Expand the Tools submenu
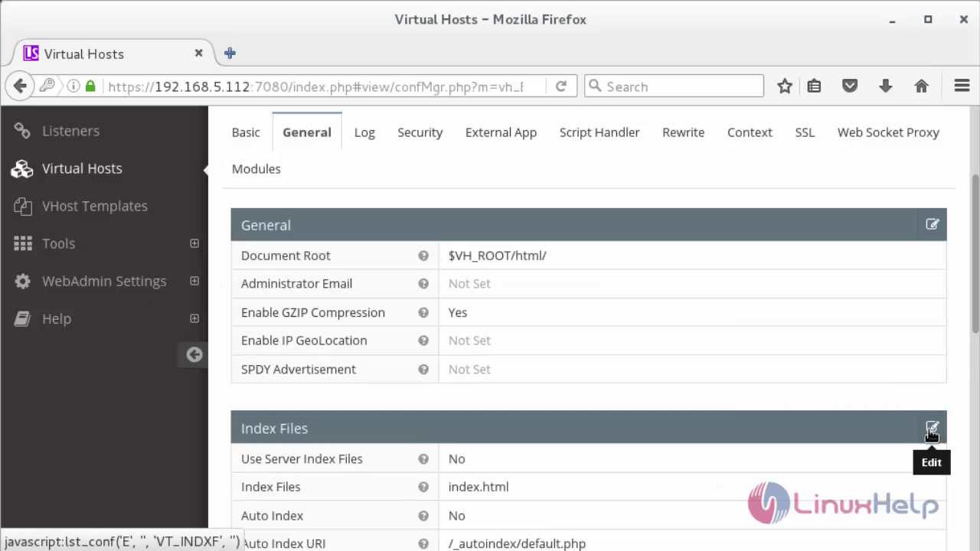This screenshot has width=980, height=551. coord(194,243)
